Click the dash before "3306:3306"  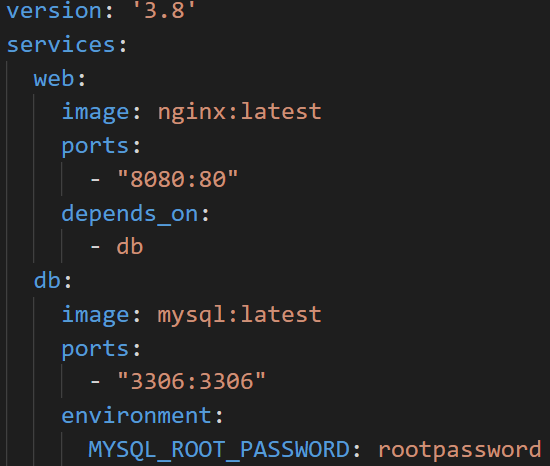pyautogui.click(x=95, y=382)
